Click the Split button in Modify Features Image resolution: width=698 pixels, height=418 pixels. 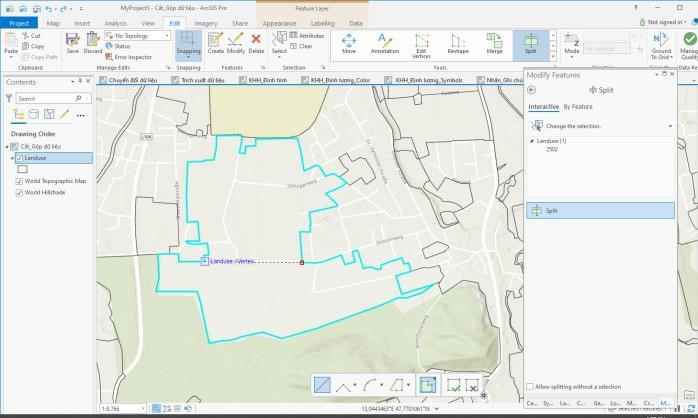600,211
